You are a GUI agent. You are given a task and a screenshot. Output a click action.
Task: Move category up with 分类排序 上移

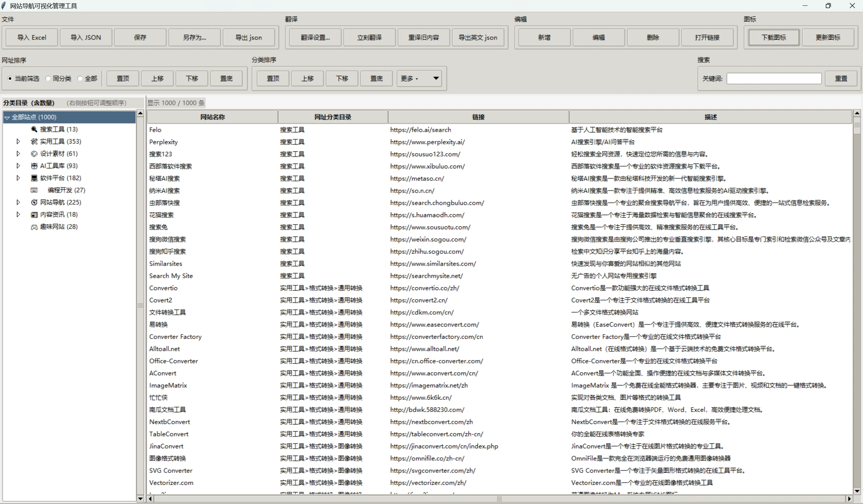click(x=307, y=79)
